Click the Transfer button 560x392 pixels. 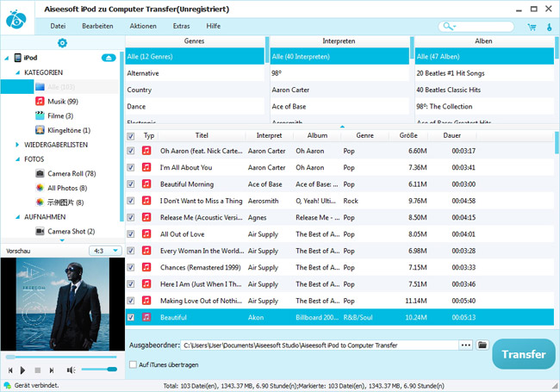524,354
